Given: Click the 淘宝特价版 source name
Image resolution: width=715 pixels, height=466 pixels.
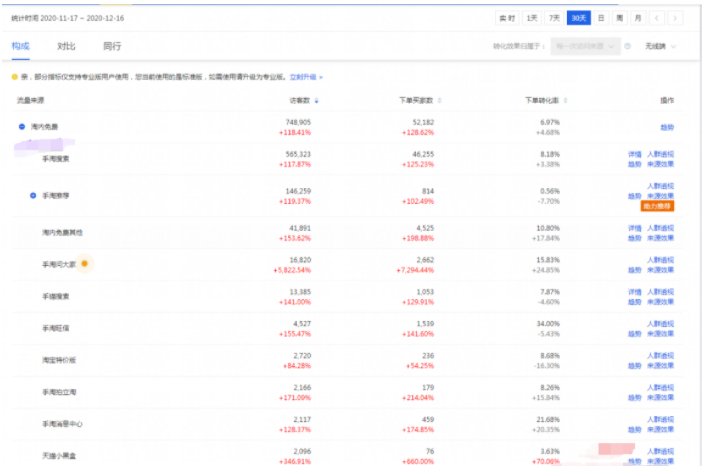Looking at the screenshot, I should [x=59, y=360].
